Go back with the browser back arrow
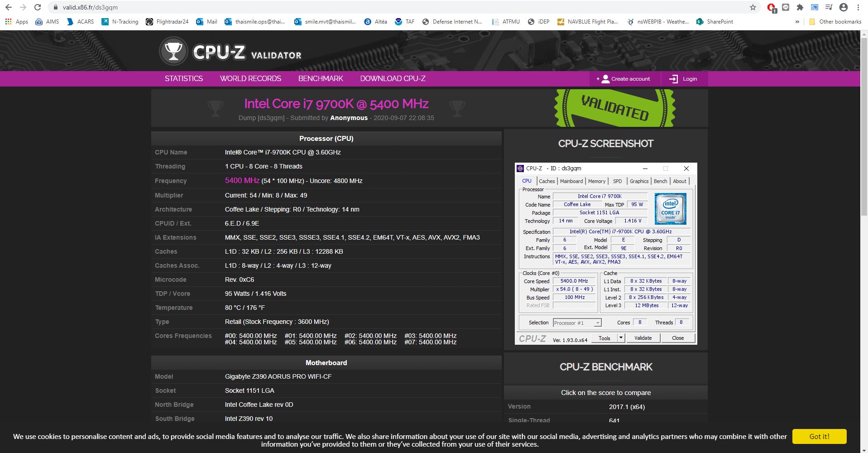This screenshot has width=868, height=453. click(x=9, y=7)
